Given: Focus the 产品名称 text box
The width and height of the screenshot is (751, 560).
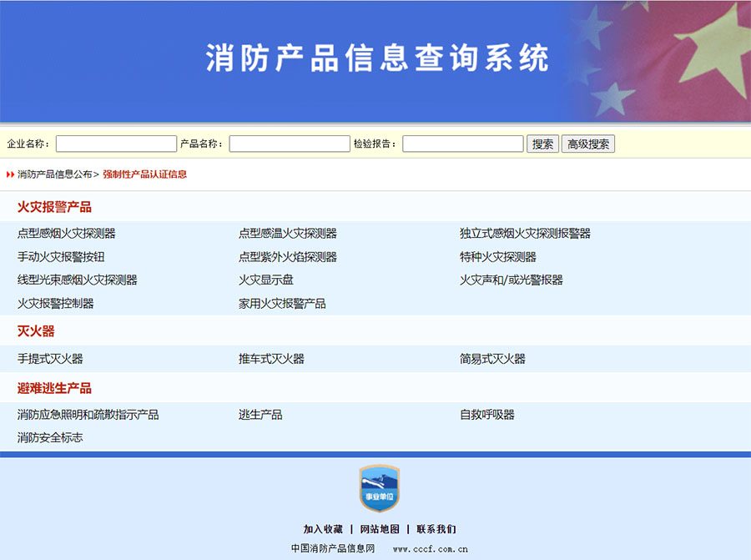Looking at the screenshot, I should [x=290, y=144].
